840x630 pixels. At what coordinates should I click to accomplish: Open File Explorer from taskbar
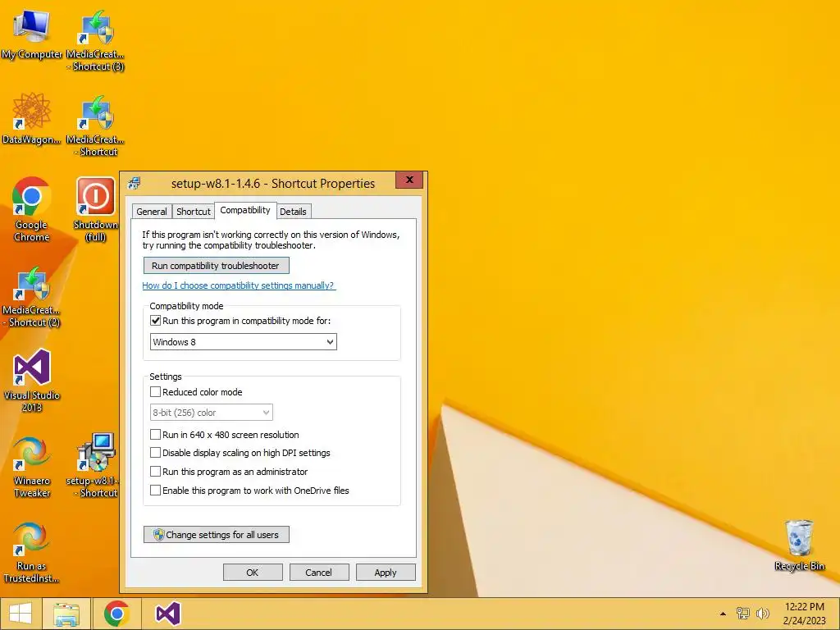66,614
